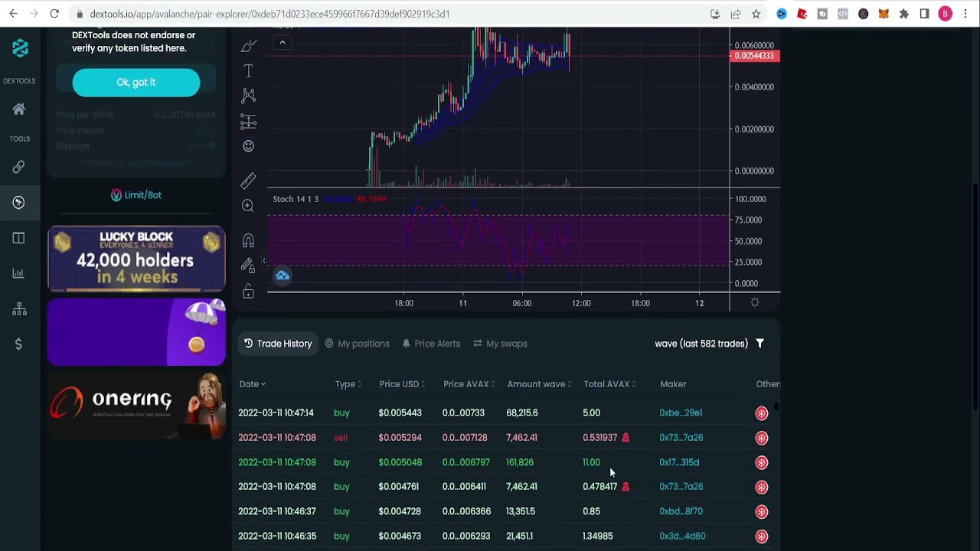
Task: Open maker address 0x17...315d
Action: click(679, 462)
